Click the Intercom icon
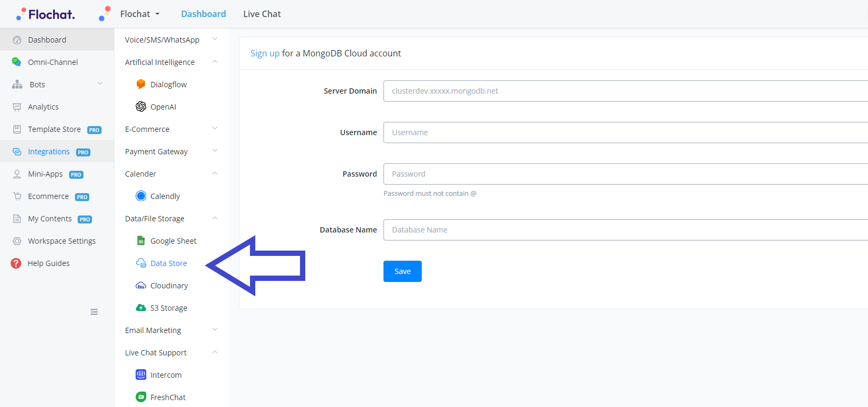Viewport: 868px width, 407px height. click(141, 375)
